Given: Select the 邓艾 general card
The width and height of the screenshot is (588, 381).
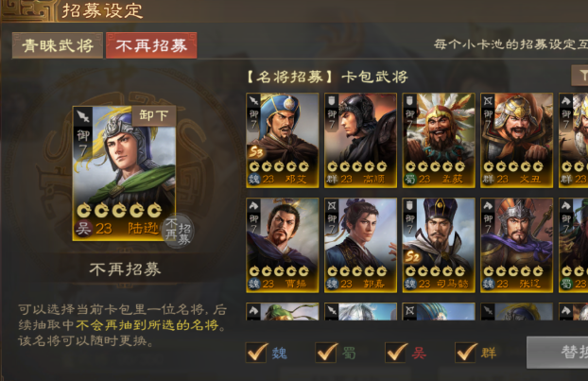Looking at the screenshot, I should click(x=283, y=140).
